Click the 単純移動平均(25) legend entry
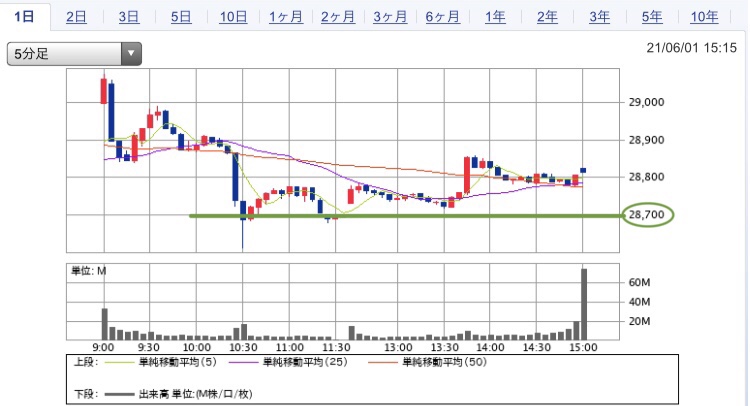The width and height of the screenshot is (750, 406). 305,362
